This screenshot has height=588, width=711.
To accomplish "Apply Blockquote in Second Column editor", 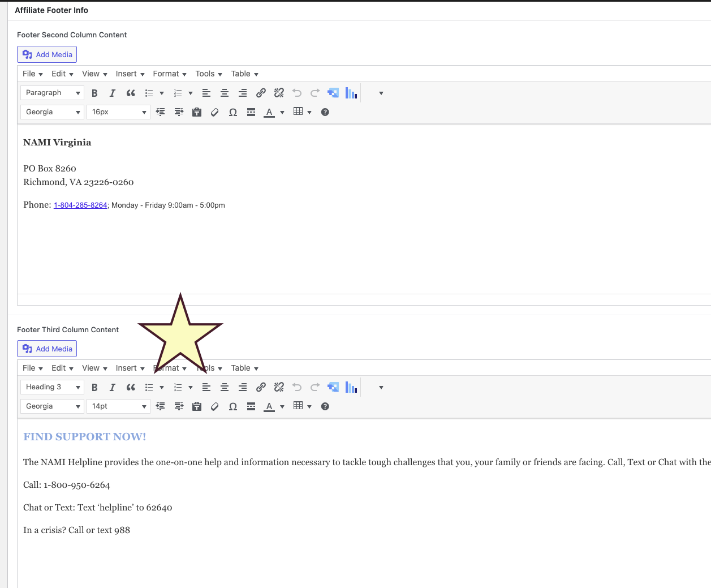I will point(131,93).
